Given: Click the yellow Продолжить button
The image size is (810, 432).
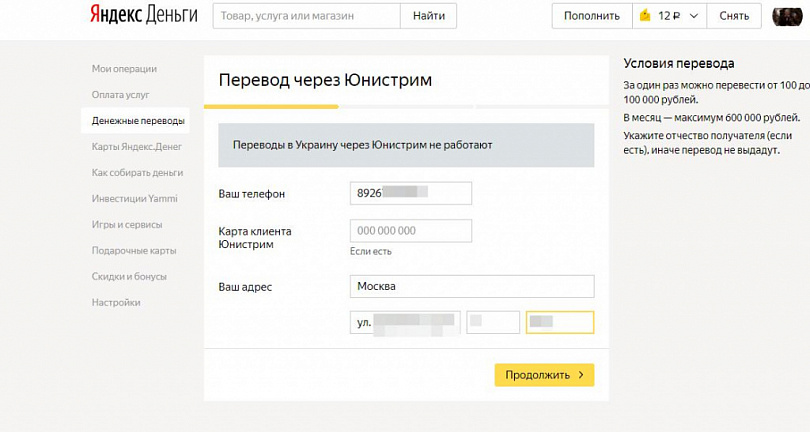Looking at the screenshot, I should [544, 375].
